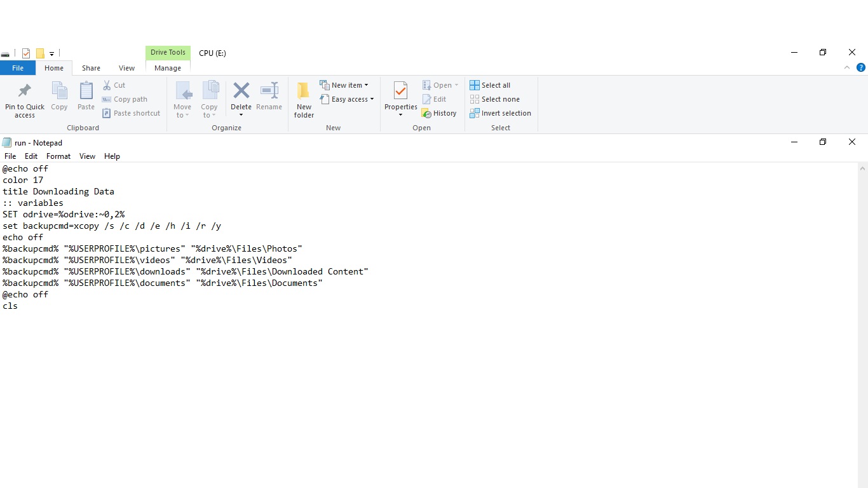Click the Drive Tools contextual tab header
The height and width of the screenshot is (488, 868).
[x=168, y=53]
